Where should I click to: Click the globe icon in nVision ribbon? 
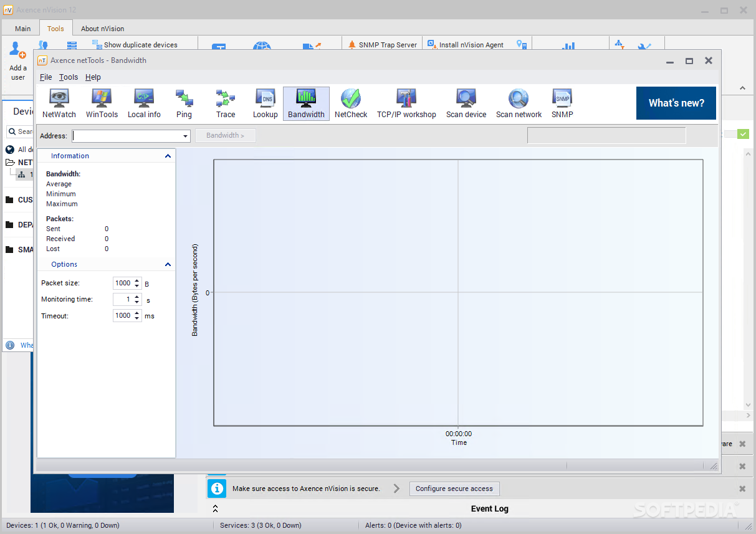point(262,46)
